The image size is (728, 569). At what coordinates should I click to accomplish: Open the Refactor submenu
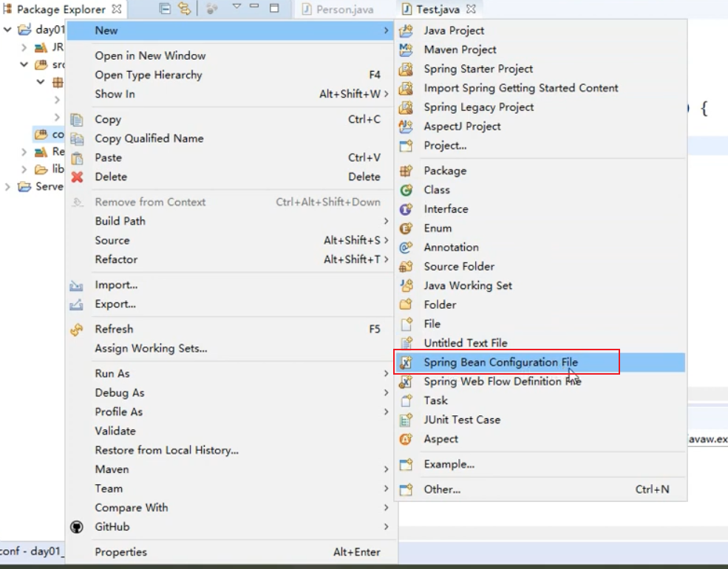tap(231, 259)
